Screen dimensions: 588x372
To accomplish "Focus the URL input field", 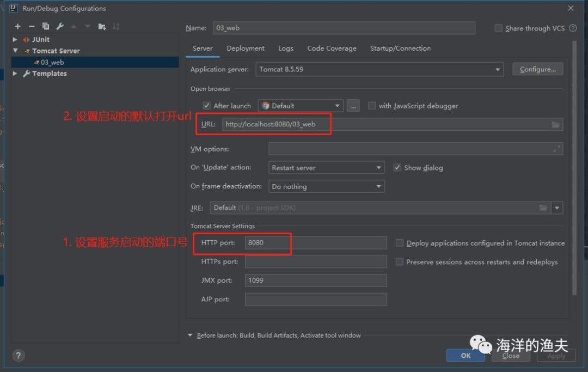I will coord(392,125).
